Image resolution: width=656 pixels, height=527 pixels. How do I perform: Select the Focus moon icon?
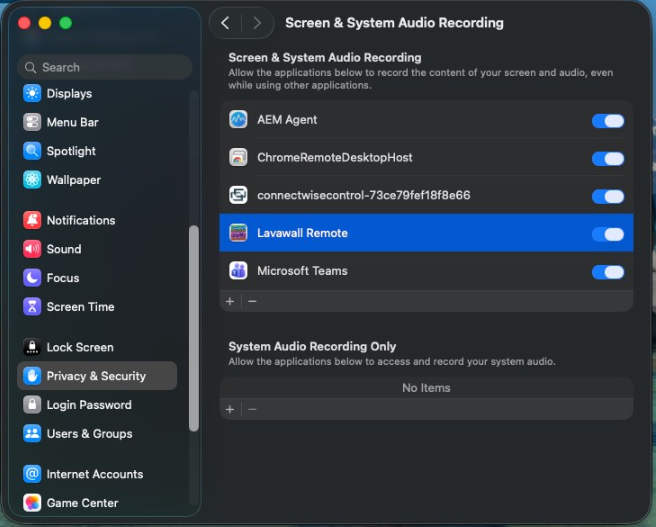click(32, 278)
